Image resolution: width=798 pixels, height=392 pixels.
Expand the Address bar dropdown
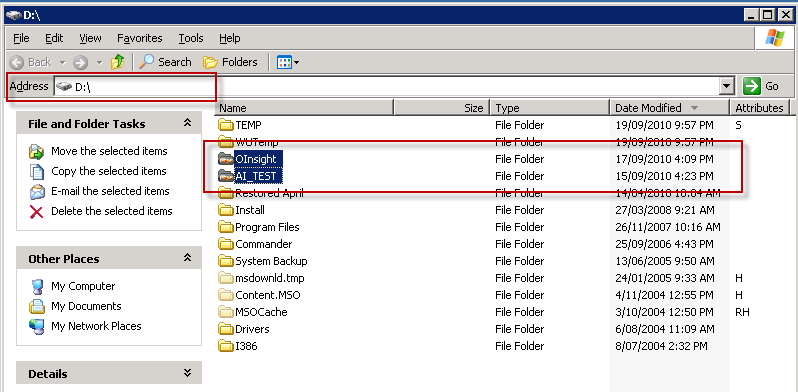point(727,86)
